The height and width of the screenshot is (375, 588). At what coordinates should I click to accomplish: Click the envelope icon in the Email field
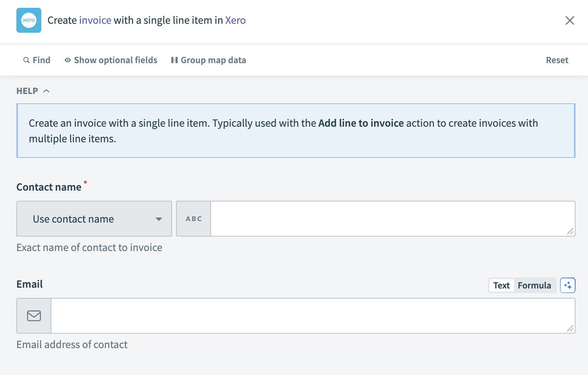point(33,316)
